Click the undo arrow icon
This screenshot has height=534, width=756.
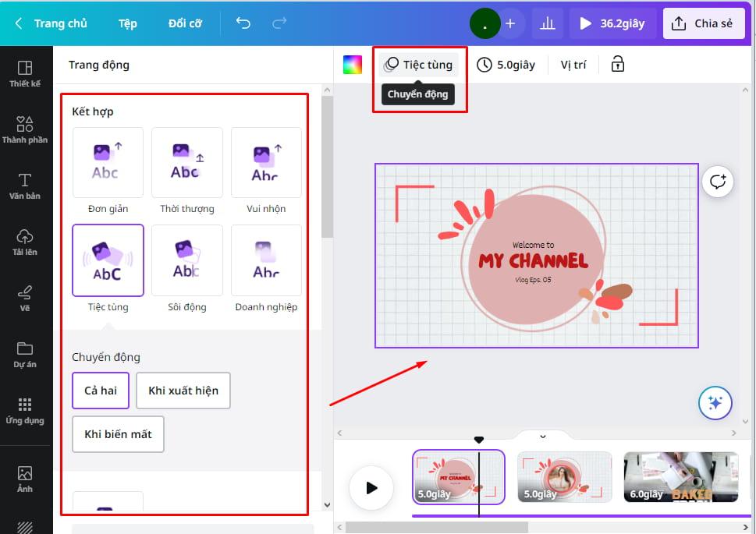point(243,23)
